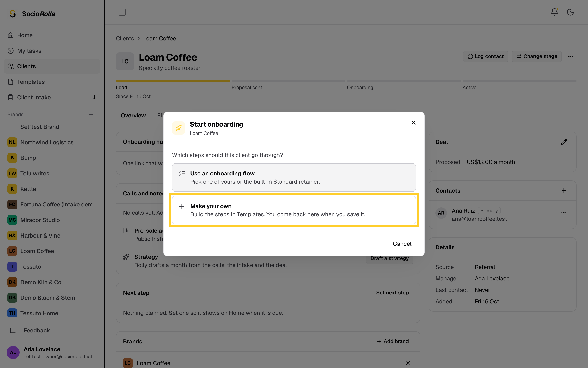This screenshot has width=588, height=368.
Task: Click the Pre-sale audit chart icon
Action: (x=126, y=230)
